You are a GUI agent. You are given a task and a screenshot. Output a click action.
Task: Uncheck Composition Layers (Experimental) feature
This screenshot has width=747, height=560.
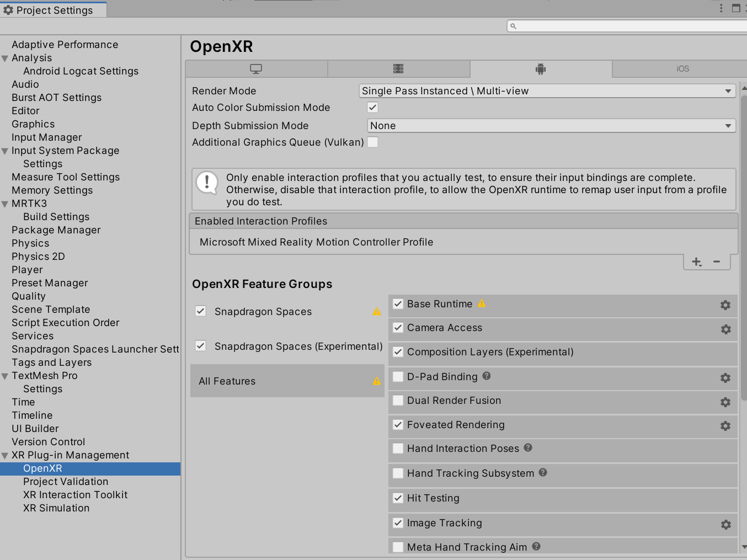click(398, 352)
